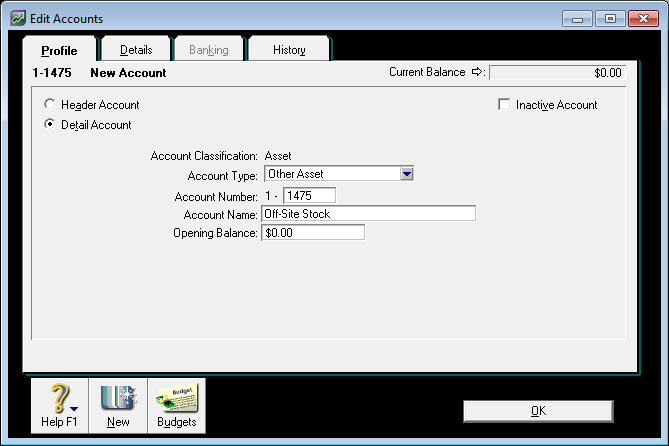Switch to the Profile tab

point(59,50)
